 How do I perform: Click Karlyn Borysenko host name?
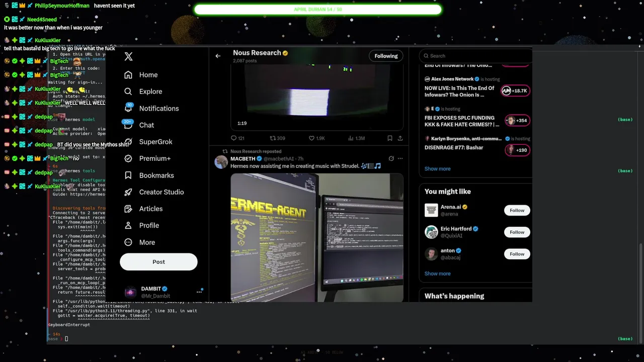(x=467, y=138)
